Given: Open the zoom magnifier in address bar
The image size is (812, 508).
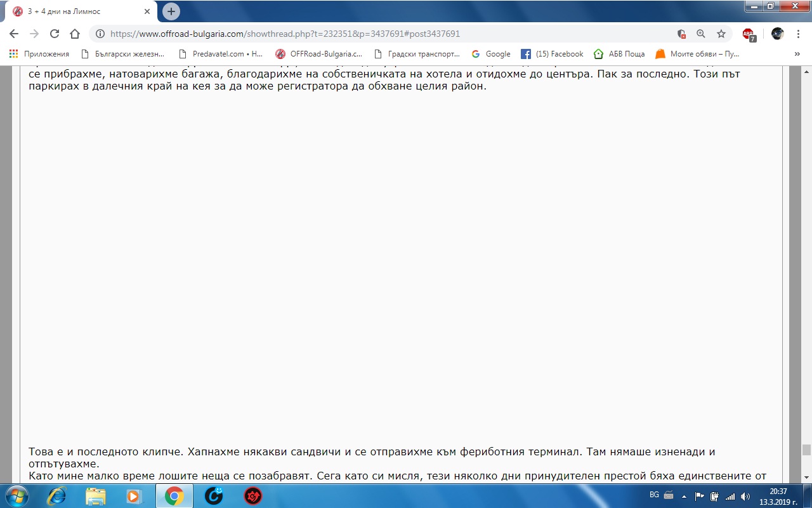Looking at the screenshot, I should pos(701,34).
